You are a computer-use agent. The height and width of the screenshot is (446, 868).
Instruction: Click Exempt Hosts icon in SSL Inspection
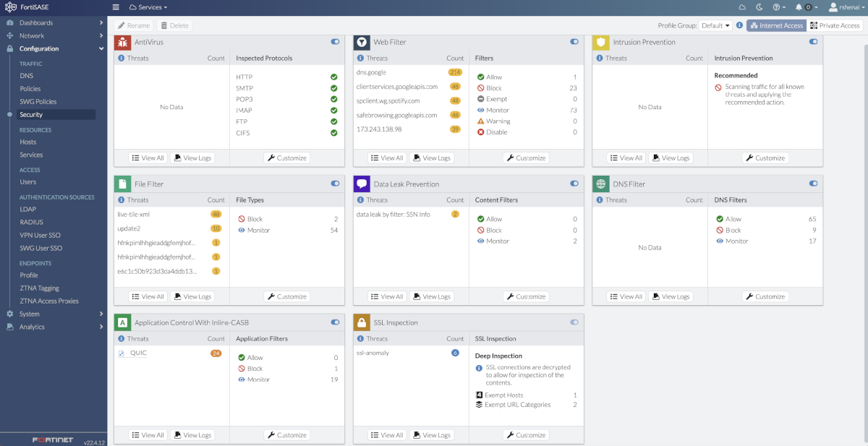pos(479,395)
